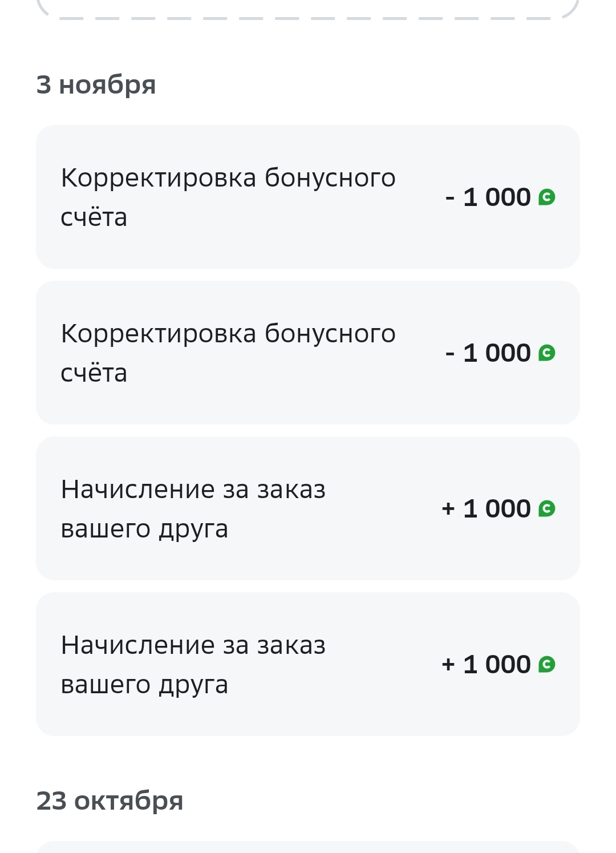Image resolution: width=616 pixels, height=853 pixels.
Task: Open second 'Корректировка бонусного счёта' entry title
Action: tap(228, 353)
